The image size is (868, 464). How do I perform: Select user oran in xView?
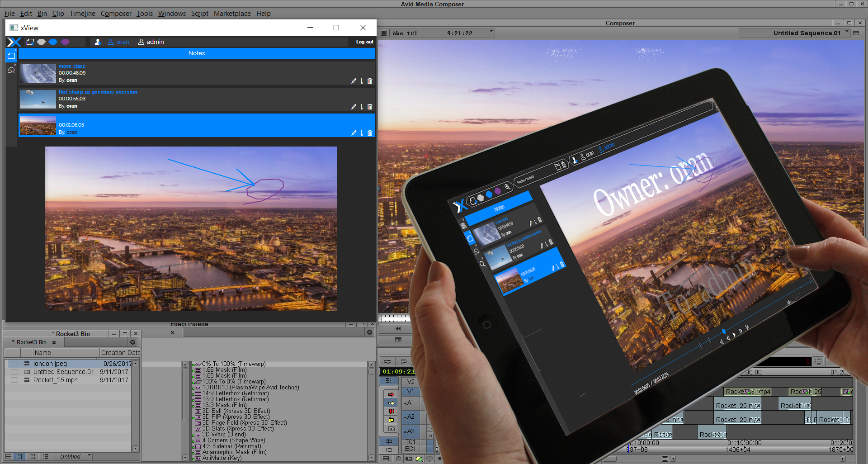pyautogui.click(x=118, y=42)
